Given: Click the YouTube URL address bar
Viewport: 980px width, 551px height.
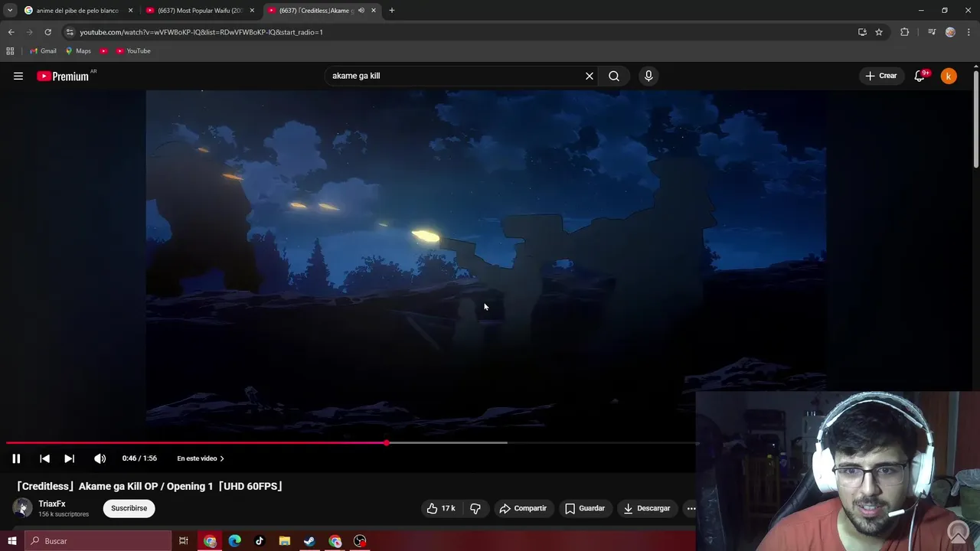Looking at the screenshot, I should (x=459, y=32).
